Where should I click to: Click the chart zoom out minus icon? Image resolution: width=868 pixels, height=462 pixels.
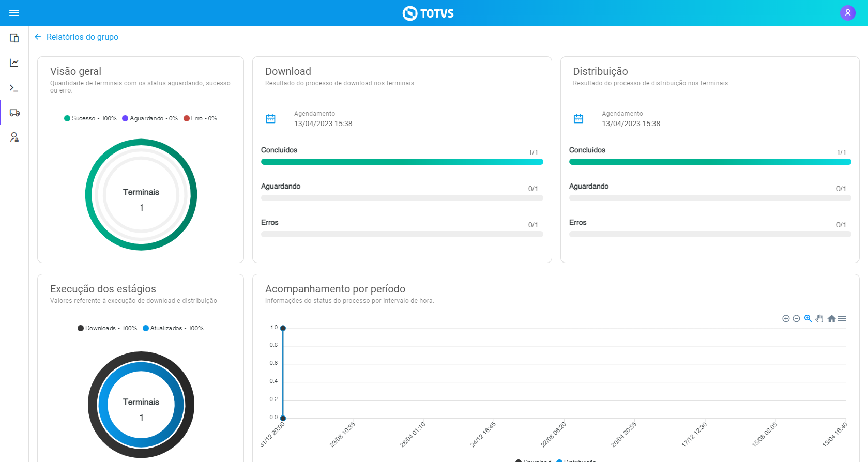pyautogui.click(x=796, y=319)
